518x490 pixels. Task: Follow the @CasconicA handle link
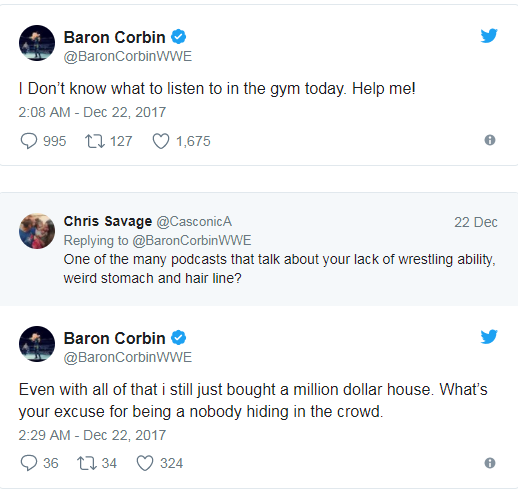point(194,222)
